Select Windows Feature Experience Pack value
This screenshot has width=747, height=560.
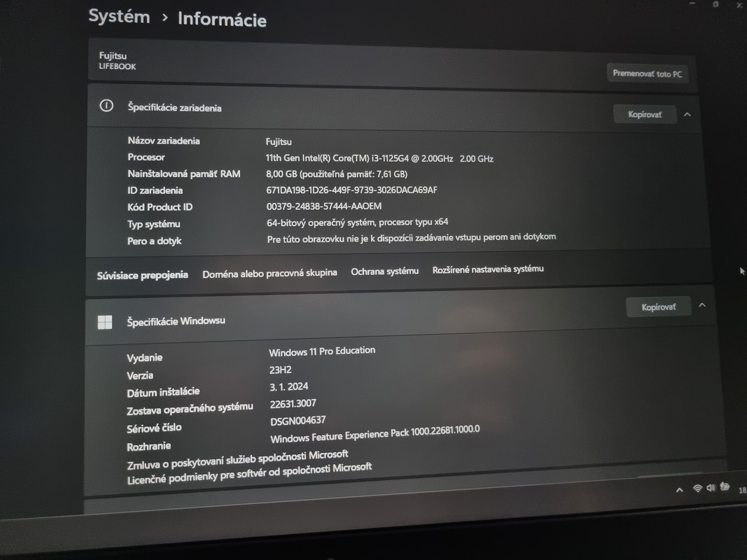[375, 434]
